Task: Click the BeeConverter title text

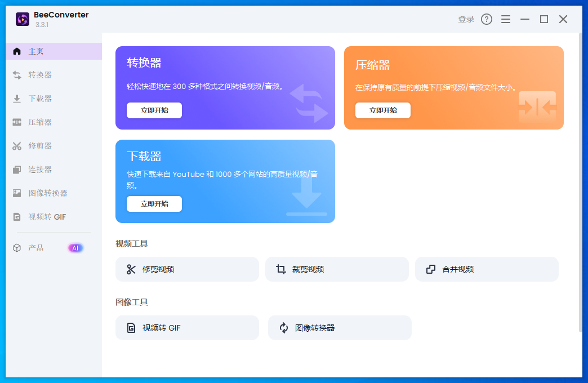Action: 61,15
